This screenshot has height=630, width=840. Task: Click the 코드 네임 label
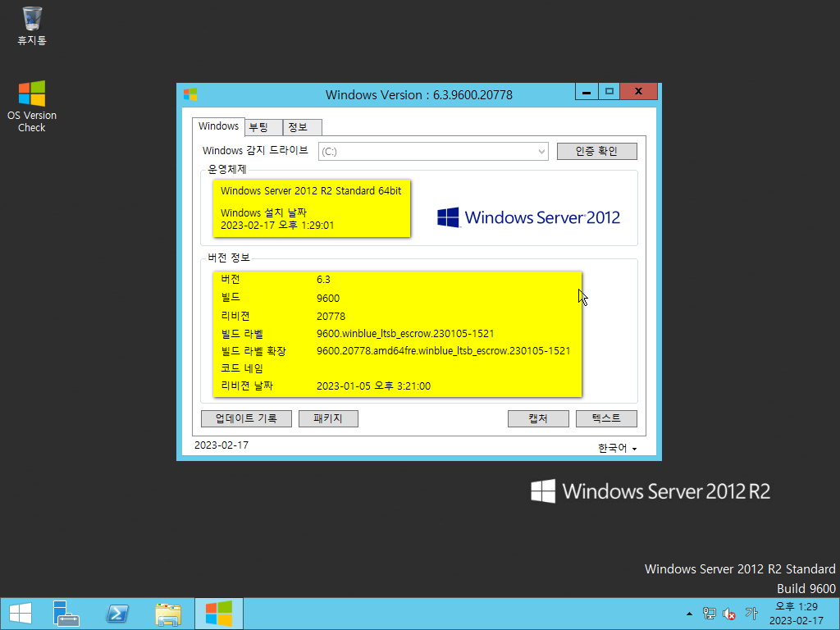coord(242,368)
